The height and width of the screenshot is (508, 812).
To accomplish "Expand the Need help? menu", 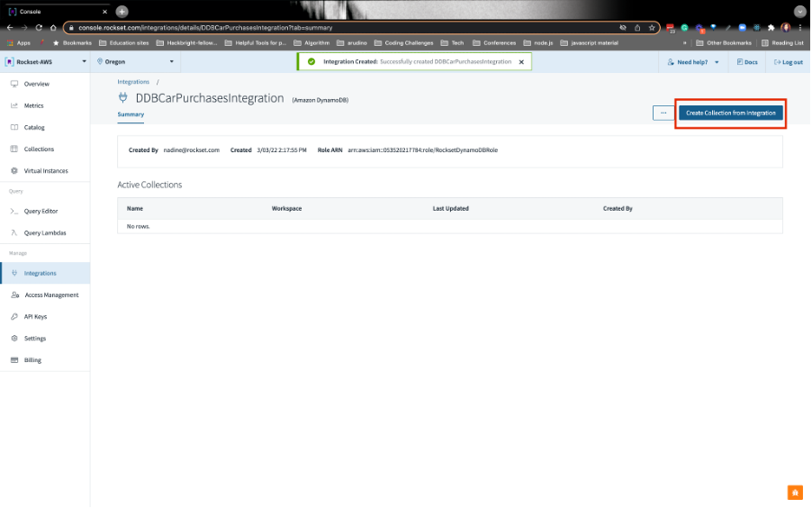I will (693, 62).
